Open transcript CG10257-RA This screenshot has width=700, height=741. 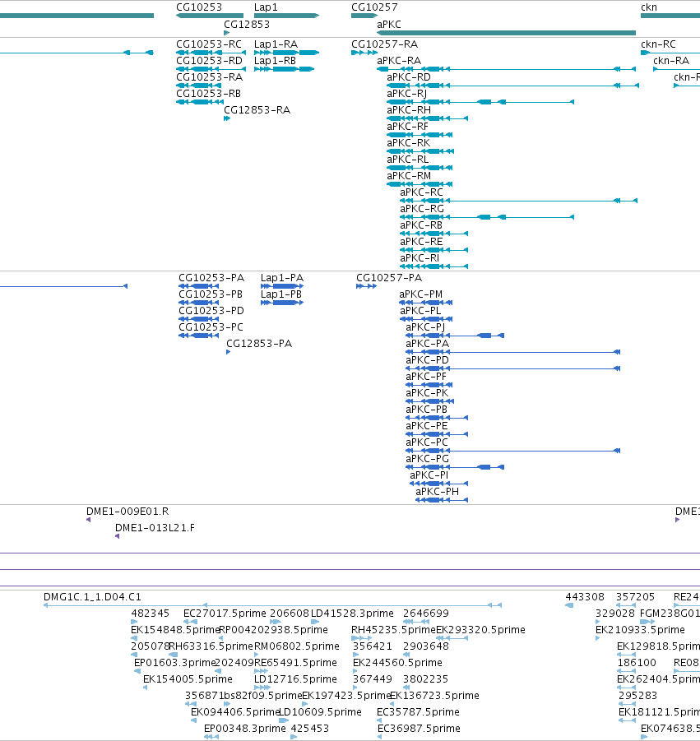tap(384, 44)
